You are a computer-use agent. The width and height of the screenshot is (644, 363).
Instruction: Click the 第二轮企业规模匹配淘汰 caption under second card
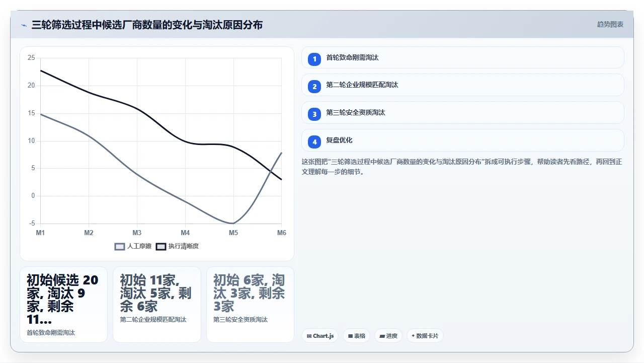[153, 320]
